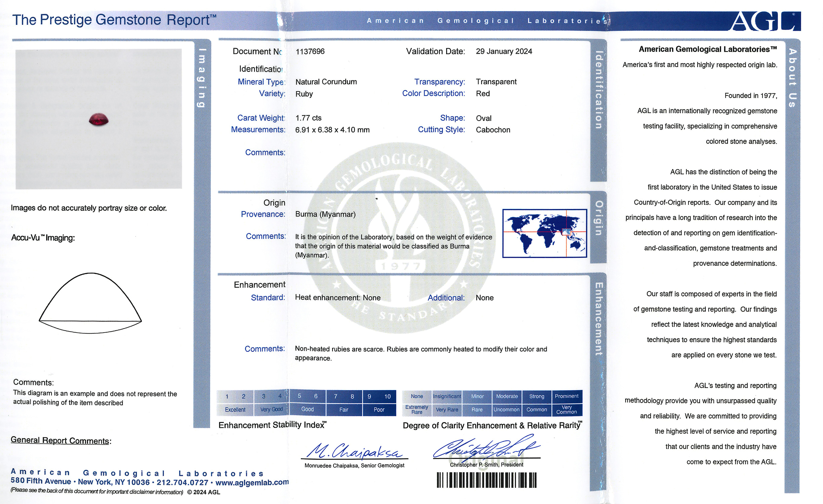Click the Red color description value
The height and width of the screenshot is (504, 823).
tap(483, 94)
